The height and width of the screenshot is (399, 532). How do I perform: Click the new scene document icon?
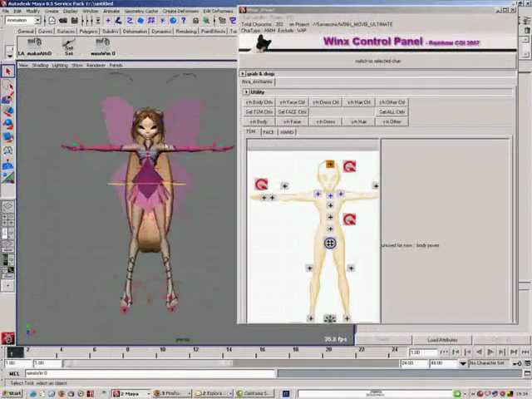pyautogui.click(x=52, y=21)
